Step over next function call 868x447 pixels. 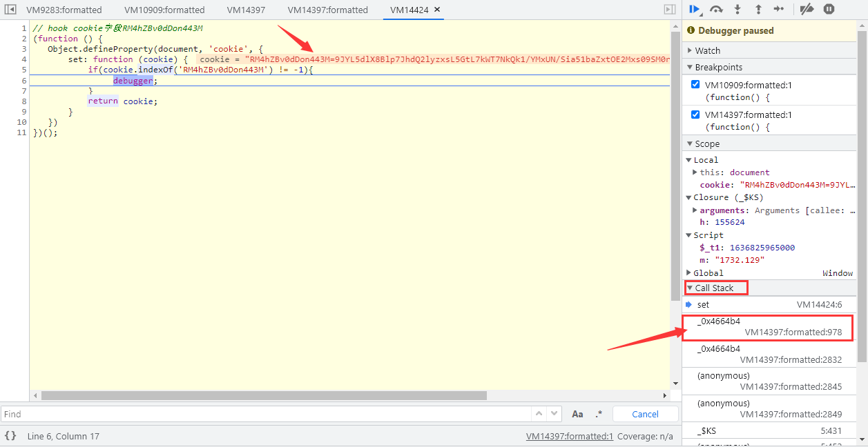(716, 10)
